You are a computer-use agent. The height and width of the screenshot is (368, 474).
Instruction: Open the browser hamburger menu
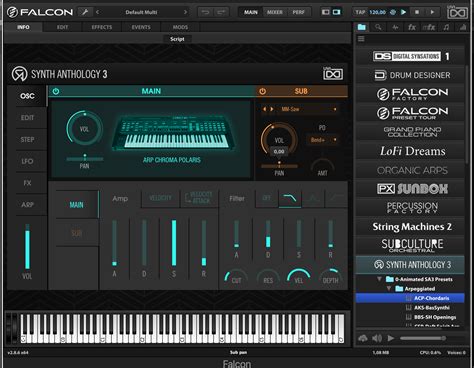(361, 39)
